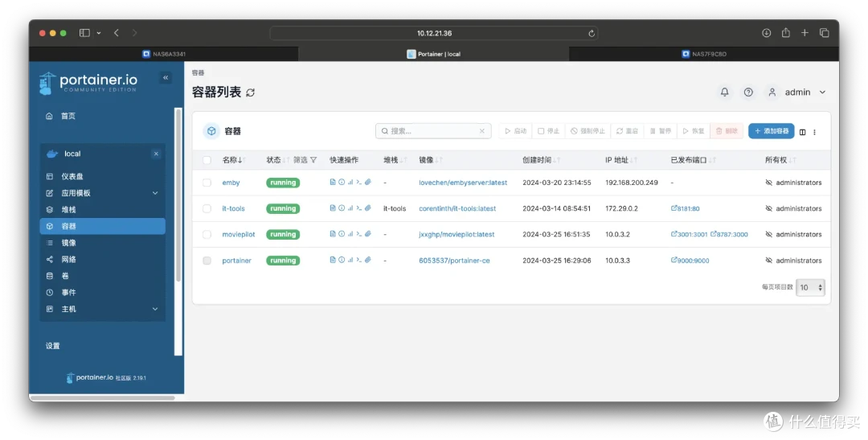
Task: Open inspect icon for emby container
Action: pyautogui.click(x=342, y=182)
